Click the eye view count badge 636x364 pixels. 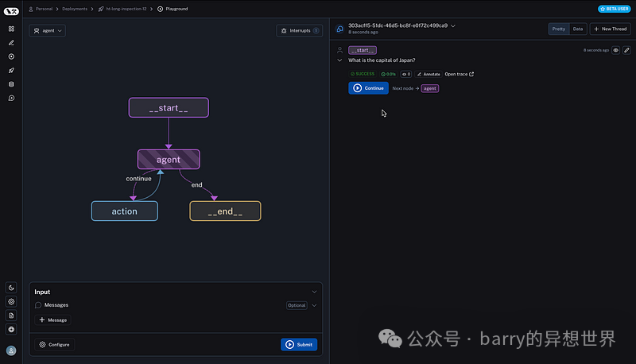click(x=406, y=74)
